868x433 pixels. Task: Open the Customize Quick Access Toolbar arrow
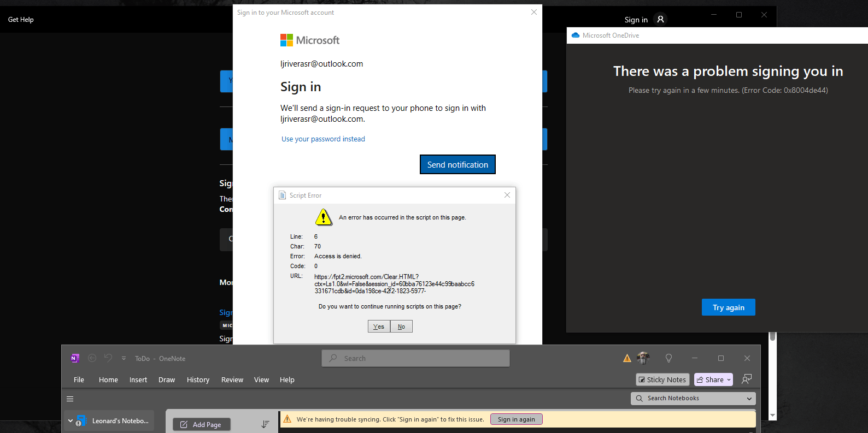coord(124,358)
